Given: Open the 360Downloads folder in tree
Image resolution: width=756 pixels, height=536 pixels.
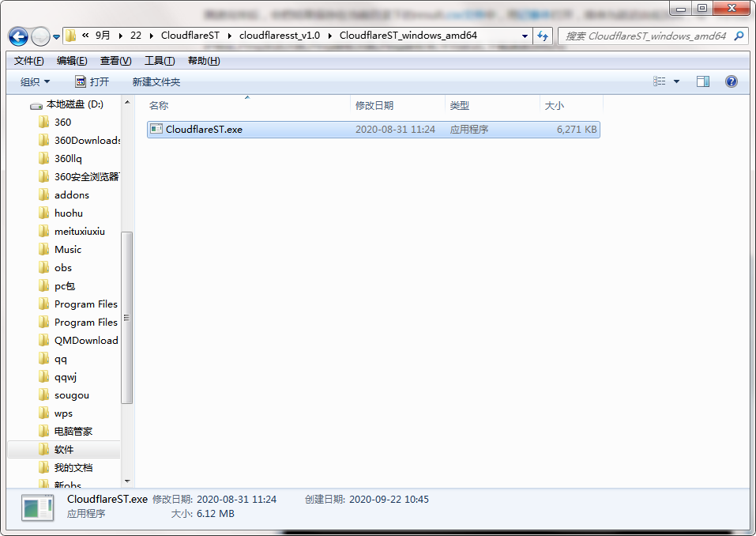Looking at the screenshot, I should (79, 141).
